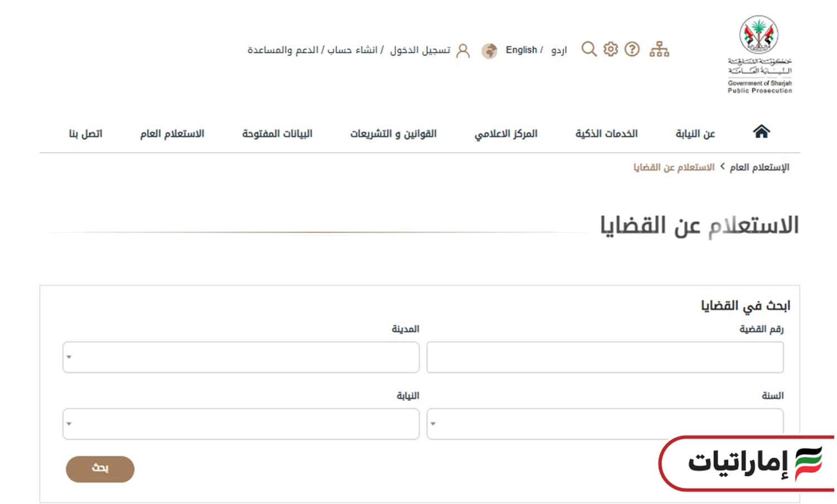Click the بحث search button
837x504 pixels.
(99, 469)
